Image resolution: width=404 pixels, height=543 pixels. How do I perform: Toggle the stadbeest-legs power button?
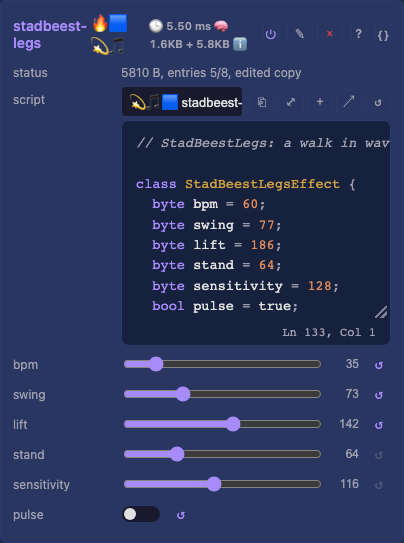[x=270, y=34]
